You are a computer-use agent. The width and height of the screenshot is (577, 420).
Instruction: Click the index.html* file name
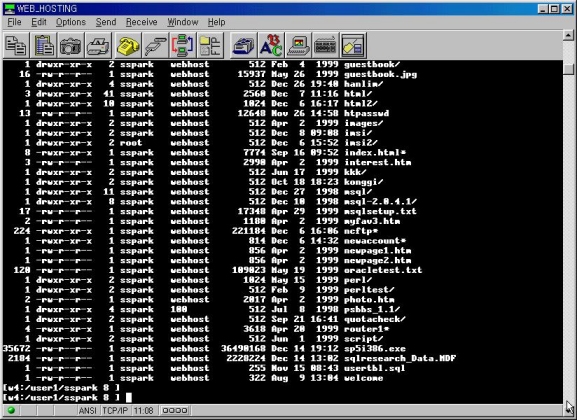pos(375,153)
